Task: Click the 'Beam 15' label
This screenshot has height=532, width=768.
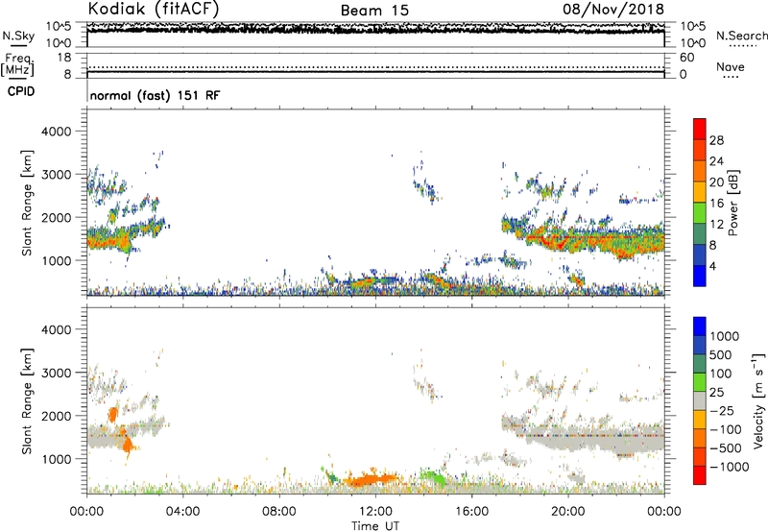Action: tap(374, 11)
